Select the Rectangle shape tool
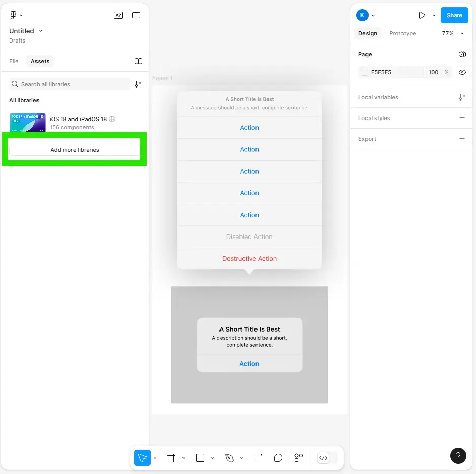This screenshot has height=474, width=476. [200, 458]
